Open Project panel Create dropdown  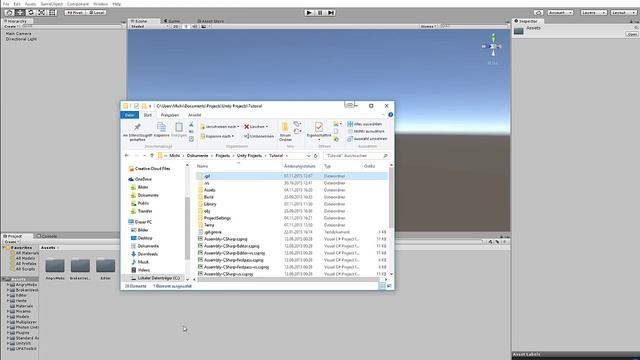tap(11, 242)
